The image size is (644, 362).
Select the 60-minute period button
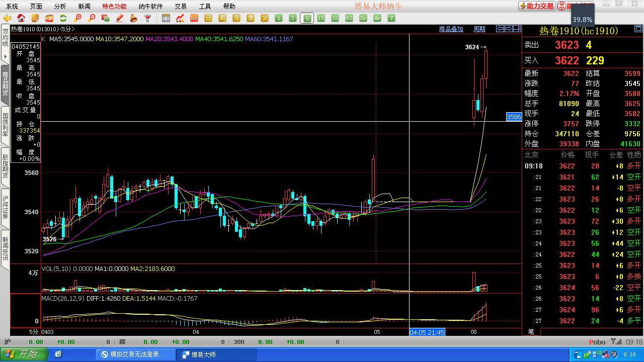[349, 18]
